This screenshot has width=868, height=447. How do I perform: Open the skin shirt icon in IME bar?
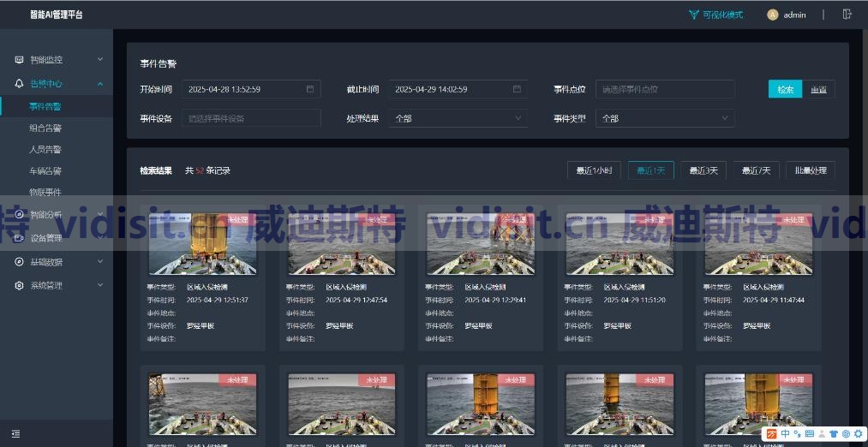pyautogui.click(x=833, y=433)
